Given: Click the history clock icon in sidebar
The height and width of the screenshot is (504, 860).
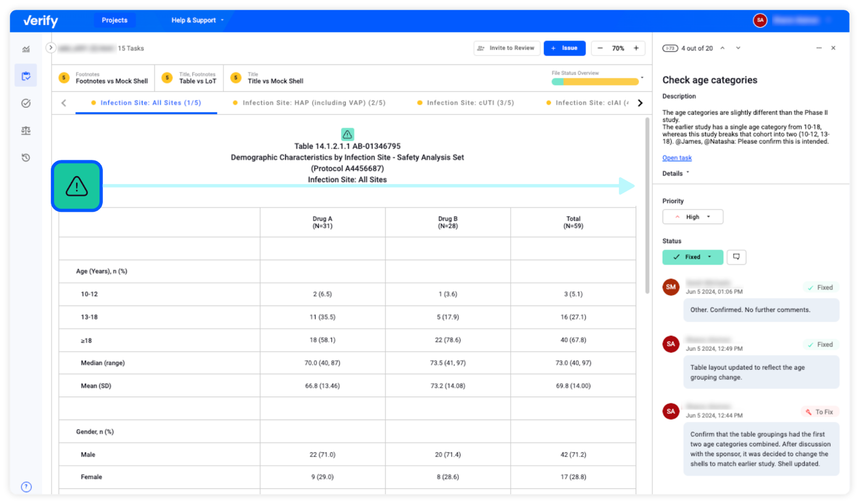Looking at the screenshot, I should pyautogui.click(x=25, y=157).
